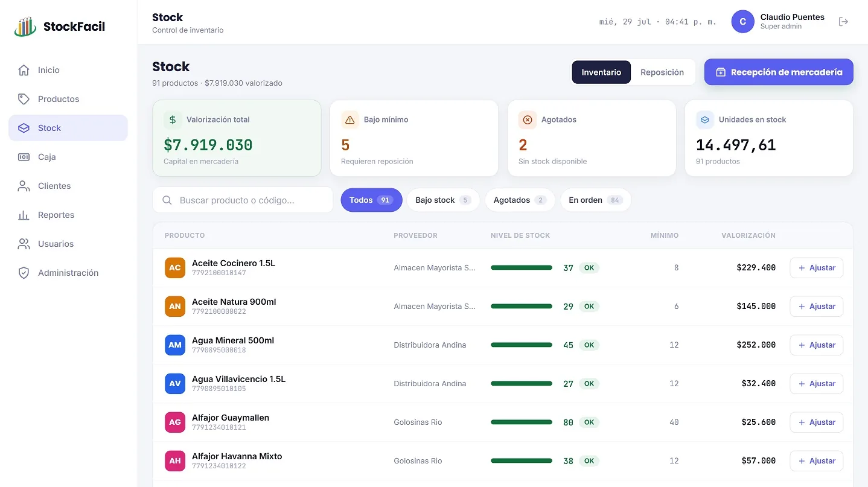Open Administración using the shield icon
Screen dimensions: 868x487
point(24,273)
